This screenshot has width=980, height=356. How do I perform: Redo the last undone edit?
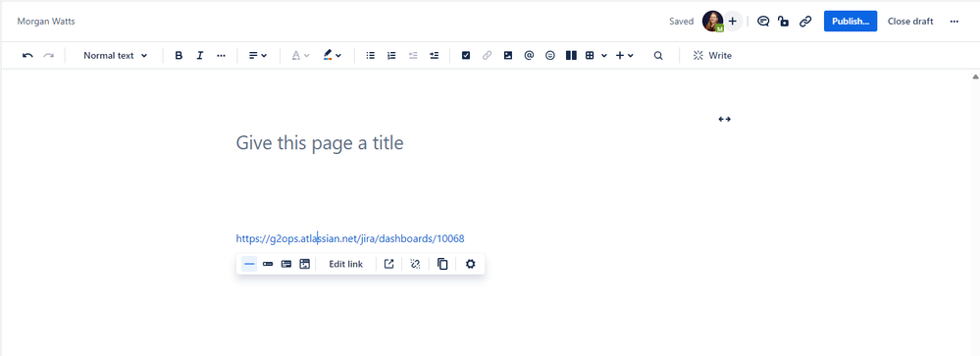pos(48,56)
